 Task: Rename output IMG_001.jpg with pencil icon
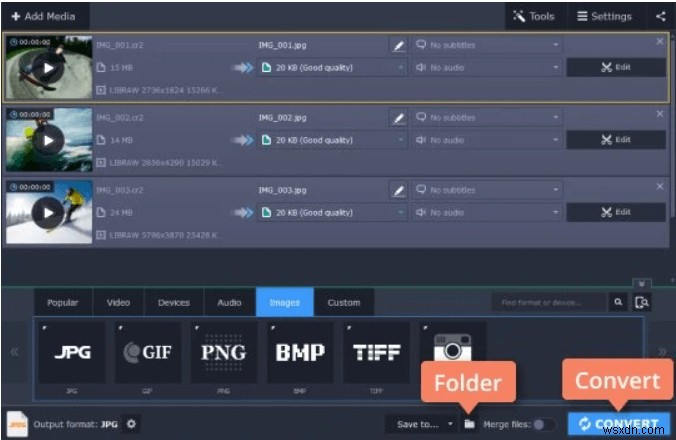[399, 45]
